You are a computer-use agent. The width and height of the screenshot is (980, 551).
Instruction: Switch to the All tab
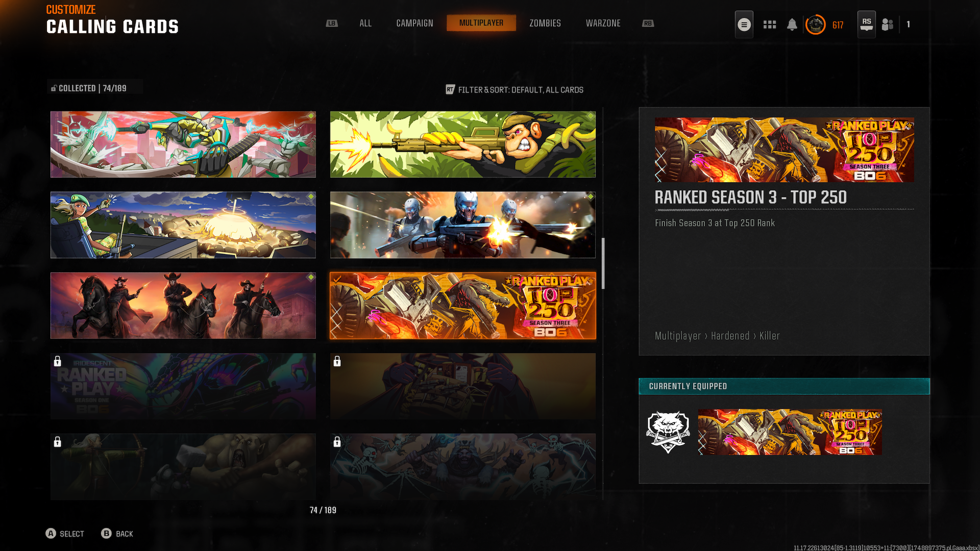pyautogui.click(x=365, y=23)
